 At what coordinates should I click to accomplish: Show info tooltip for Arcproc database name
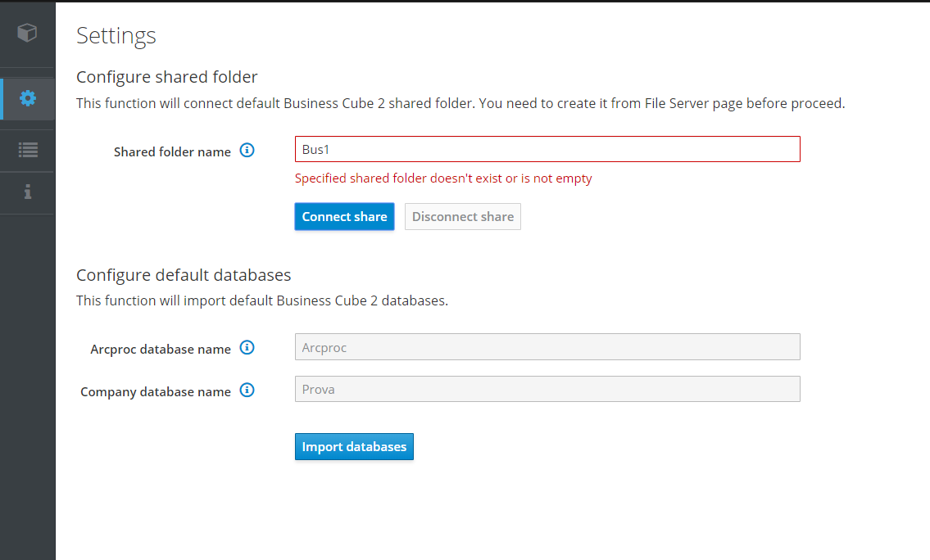(247, 348)
